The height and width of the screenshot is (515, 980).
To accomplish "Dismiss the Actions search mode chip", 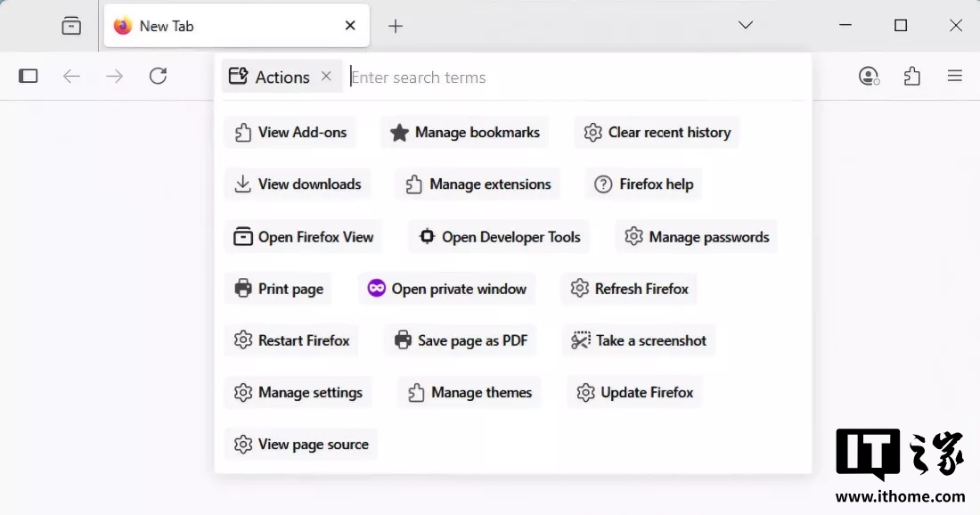I will coord(326,77).
